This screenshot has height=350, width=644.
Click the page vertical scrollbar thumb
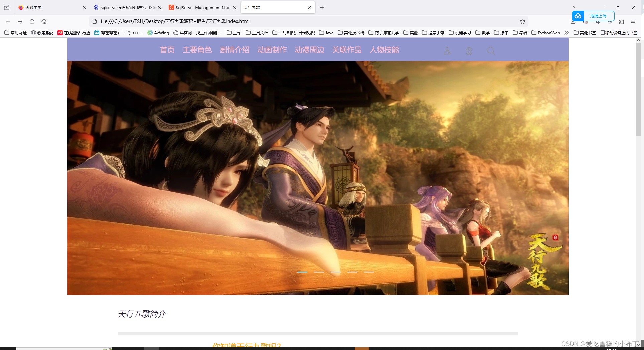coord(638,90)
